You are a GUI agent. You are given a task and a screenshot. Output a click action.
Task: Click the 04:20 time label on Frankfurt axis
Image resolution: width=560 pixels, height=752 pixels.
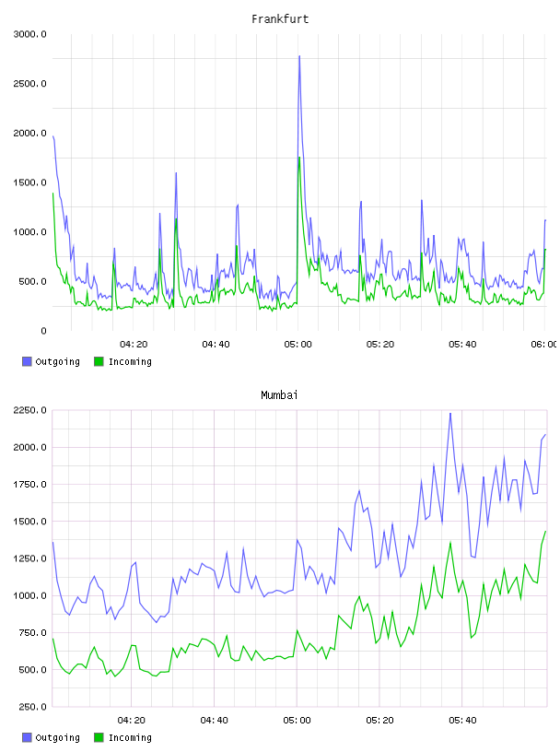point(134,345)
